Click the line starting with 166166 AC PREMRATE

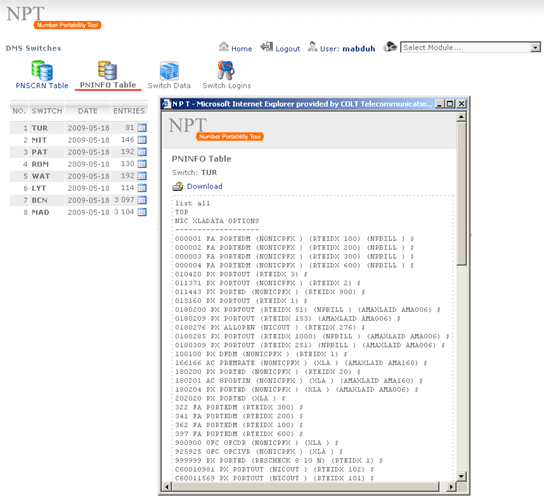pos(301,363)
